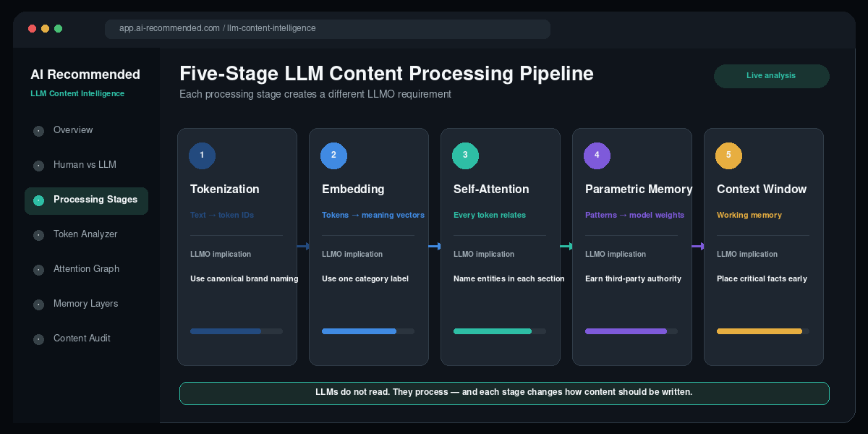
Task: Click the Embedding progress bar
Action: pos(368,331)
